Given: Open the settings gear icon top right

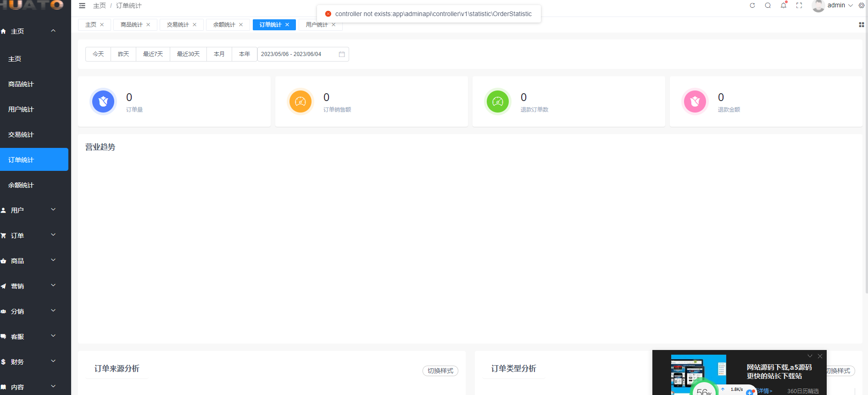Looking at the screenshot, I should (x=862, y=6).
